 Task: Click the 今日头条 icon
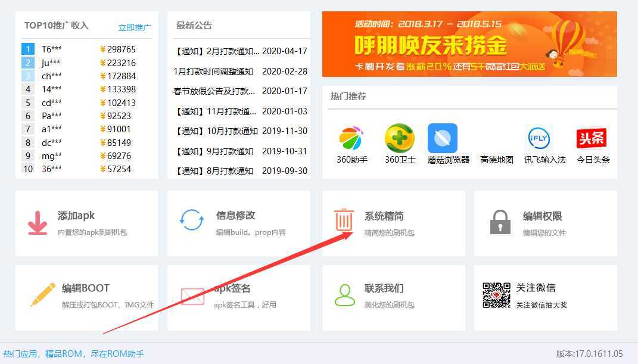(x=591, y=137)
